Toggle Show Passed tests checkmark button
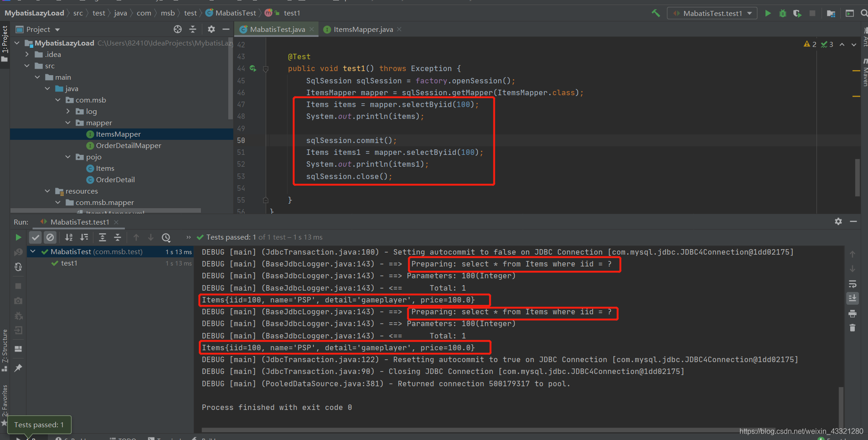This screenshot has height=440, width=868. (x=36, y=237)
